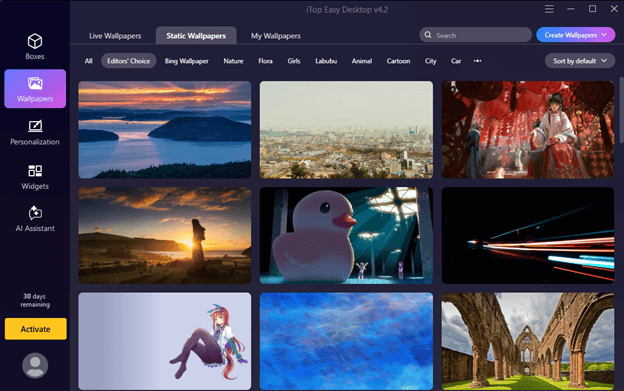Viewport: 624px width, 391px height.
Task: Open the Sort by default dropdown
Action: click(x=580, y=61)
